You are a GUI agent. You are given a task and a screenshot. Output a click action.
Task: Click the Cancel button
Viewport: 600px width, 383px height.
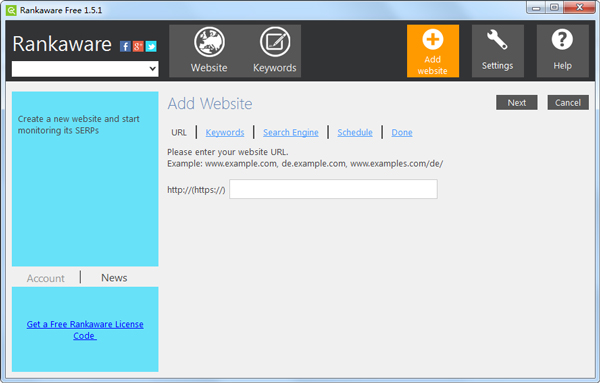pyautogui.click(x=568, y=103)
